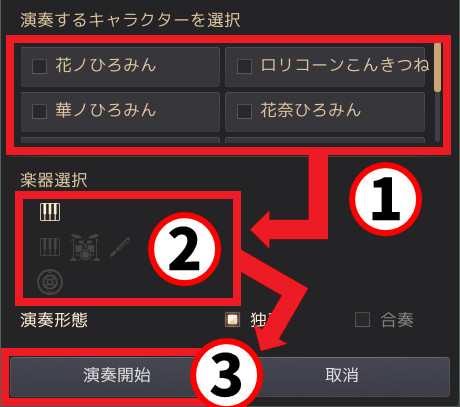Click the partially visible character row at bottom left

pyautogui.click(x=120, y=140)
